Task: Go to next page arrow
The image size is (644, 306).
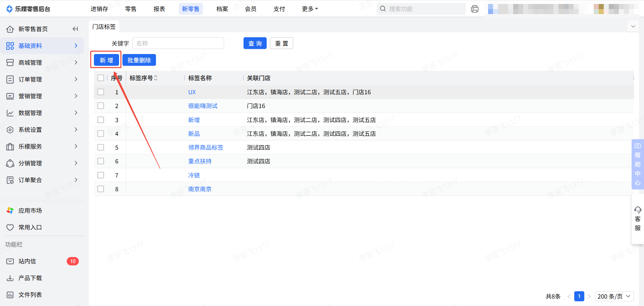Action: tap(589, 296)
